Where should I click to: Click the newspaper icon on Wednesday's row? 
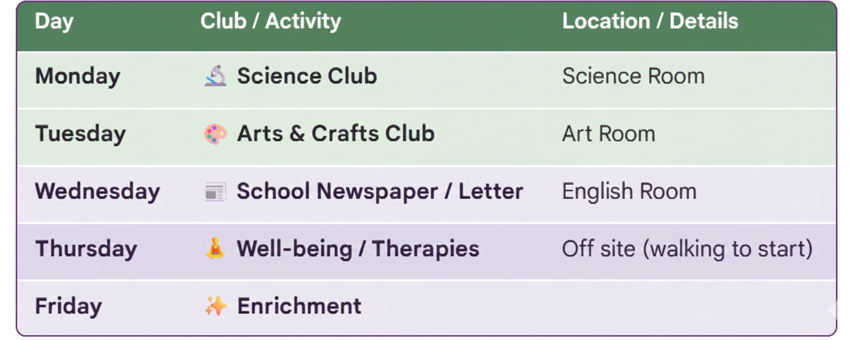click(215, 192)
